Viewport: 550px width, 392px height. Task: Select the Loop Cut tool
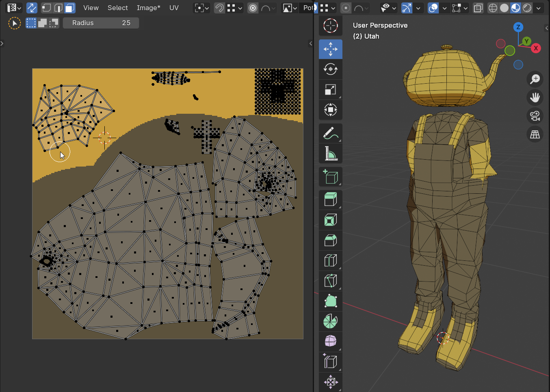click(x=331, y=261)
